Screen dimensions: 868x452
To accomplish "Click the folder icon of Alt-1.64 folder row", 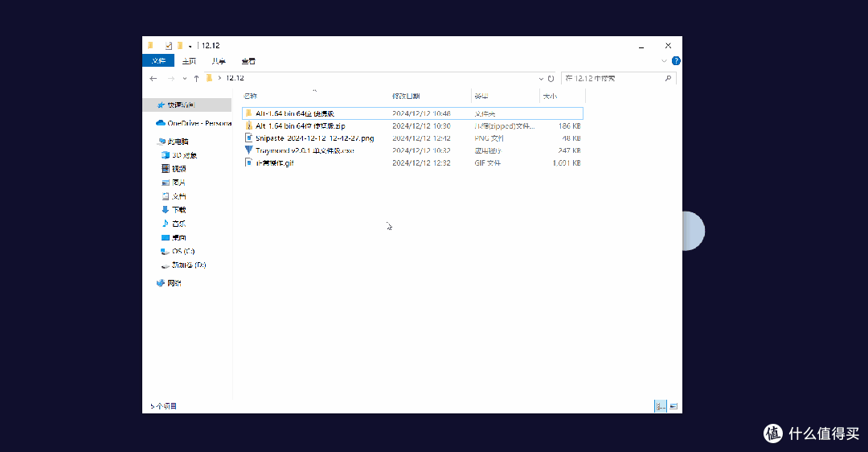I will (248, 113).
